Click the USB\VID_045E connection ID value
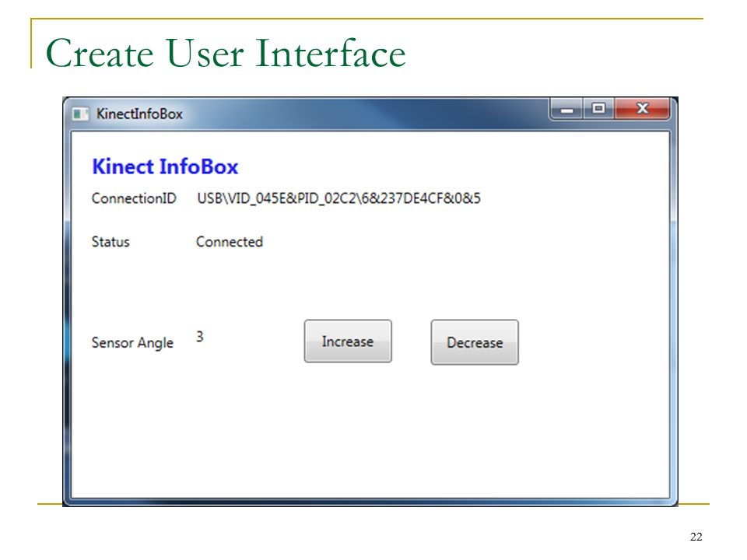 (x=338, y=198)
